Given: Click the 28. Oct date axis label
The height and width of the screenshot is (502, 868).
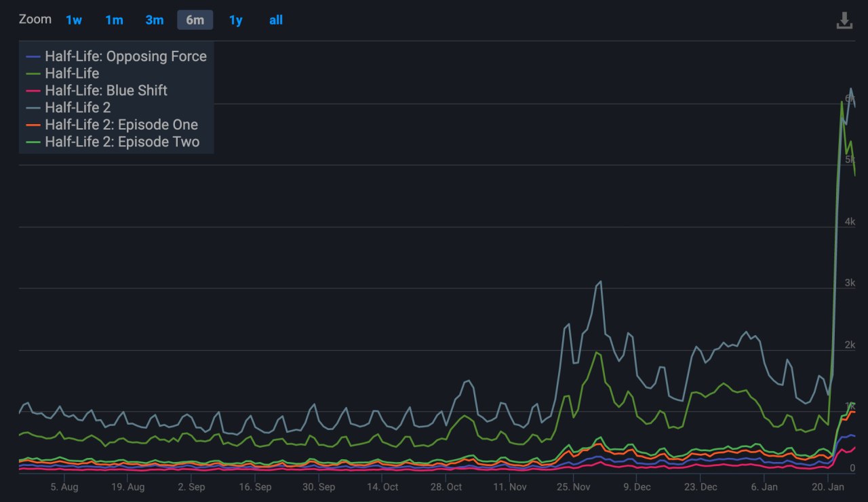Looking at the screenshot, I should 446,487.
